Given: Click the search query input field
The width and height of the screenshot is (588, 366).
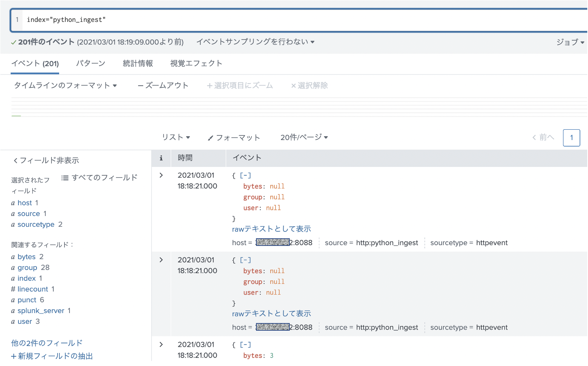Looking at the screenshot, I should coord(154,20).
